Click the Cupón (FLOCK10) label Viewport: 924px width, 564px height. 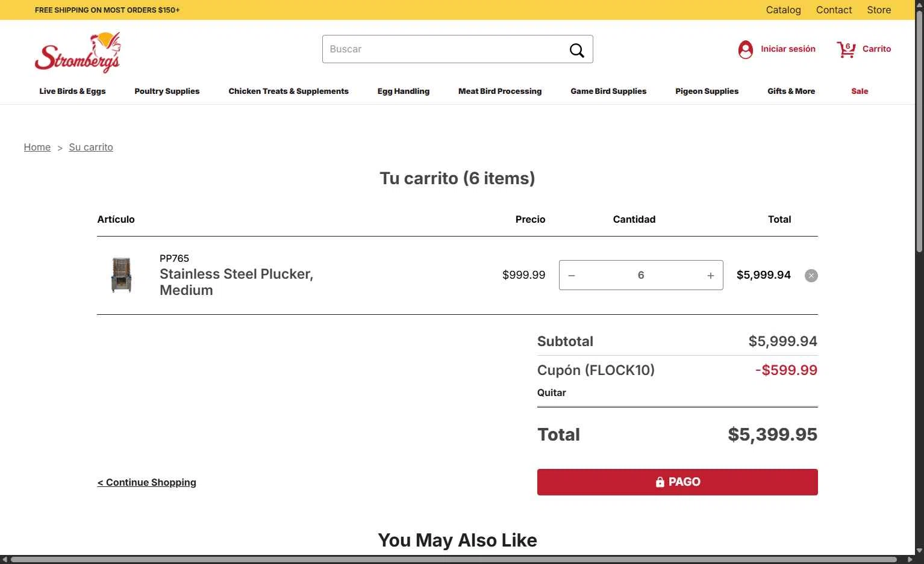click(596, 370)
